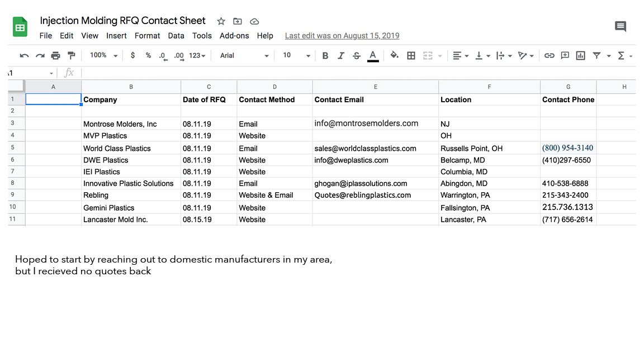644x362 pixels.
Task: Open the Tools menu
Action: (202, 36)
